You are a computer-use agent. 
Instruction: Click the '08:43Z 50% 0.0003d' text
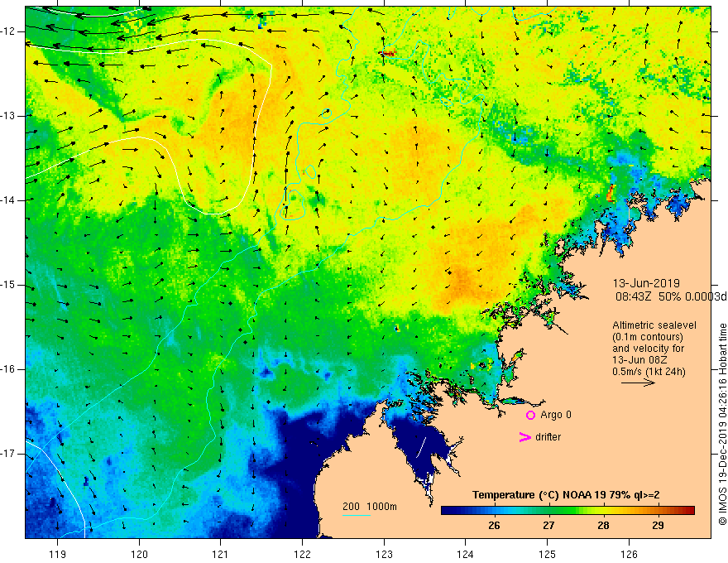(671, 296)
